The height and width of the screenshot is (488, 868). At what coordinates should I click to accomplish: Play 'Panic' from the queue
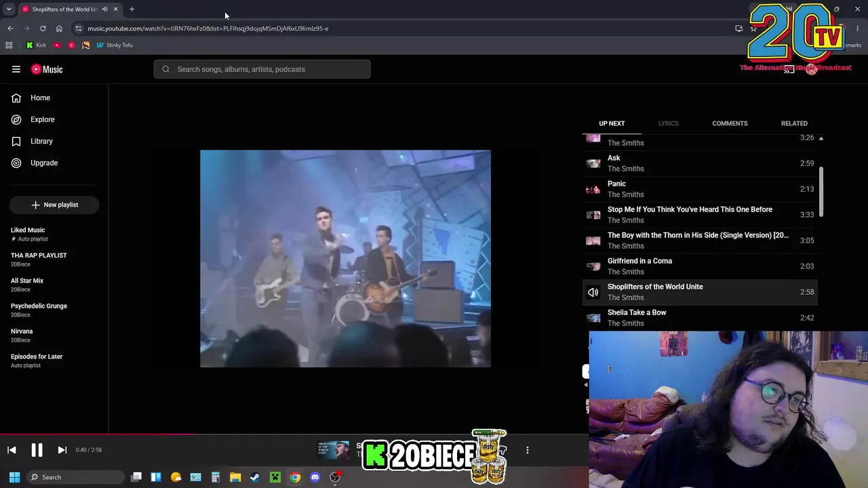[701, 189]
